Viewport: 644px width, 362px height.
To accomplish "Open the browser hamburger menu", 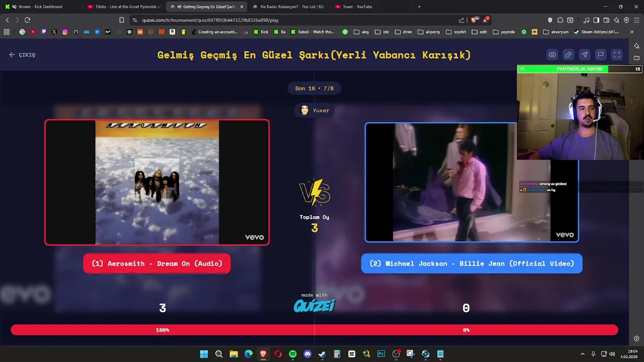I will [636, 20].
